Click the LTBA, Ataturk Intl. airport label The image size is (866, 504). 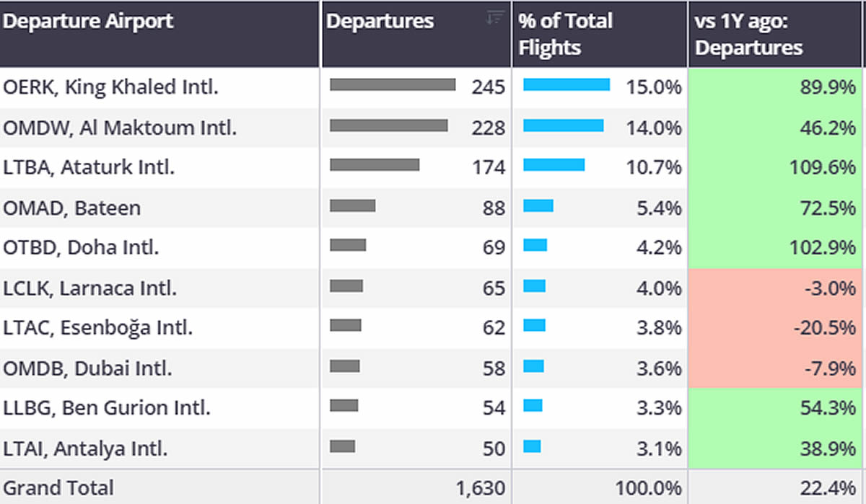coord(89,168)
